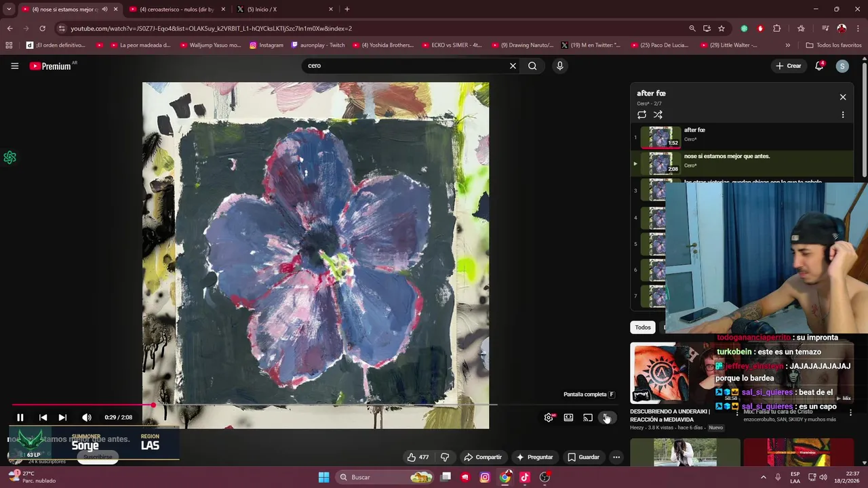
Task: Open the Underaiki reaction video thumbnail
Action: [684, 373]
